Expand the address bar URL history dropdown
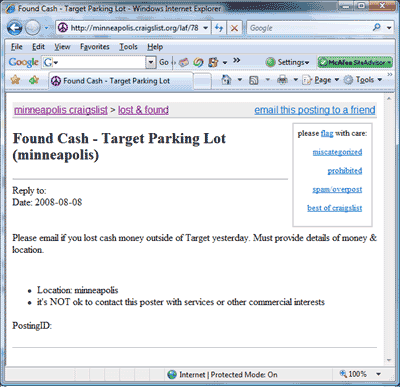Viewport: 400px width, 387px height. pyautogui.click(x=206, y=28)
